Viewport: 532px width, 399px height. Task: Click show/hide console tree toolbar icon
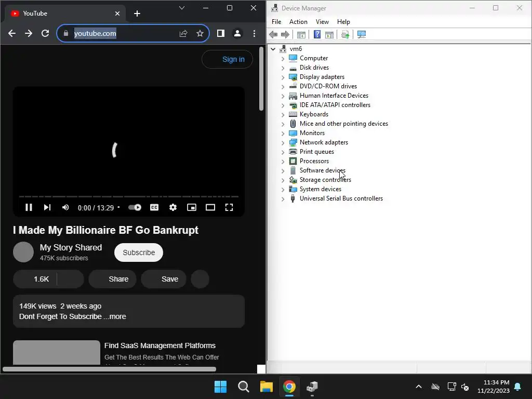pos(301,34)
